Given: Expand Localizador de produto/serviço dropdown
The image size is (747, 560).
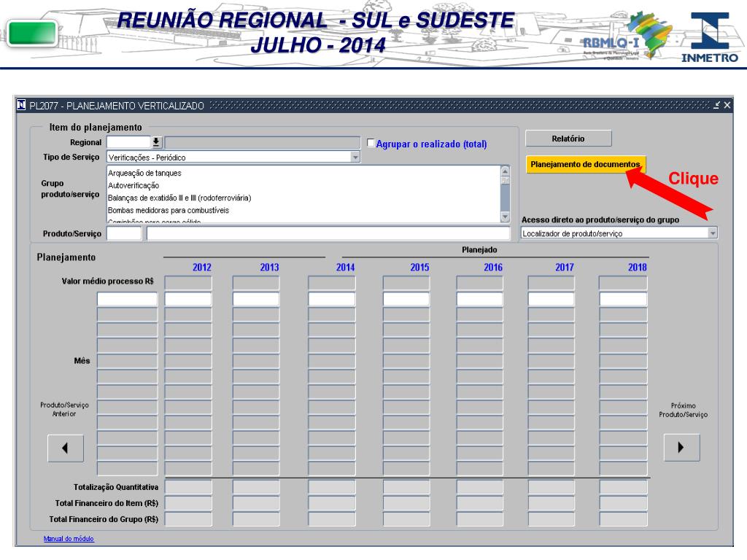Looking at the screenshot, I should tap(712, 233).
